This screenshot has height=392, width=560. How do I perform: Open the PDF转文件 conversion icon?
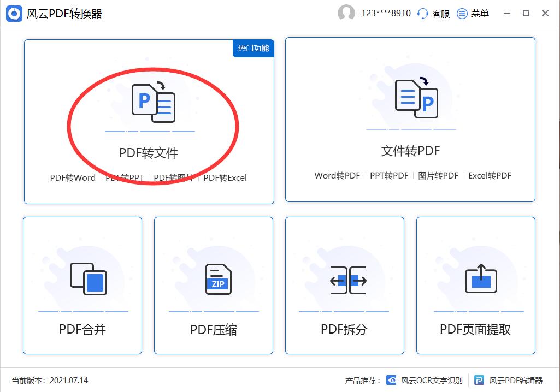tap(154, 102)
